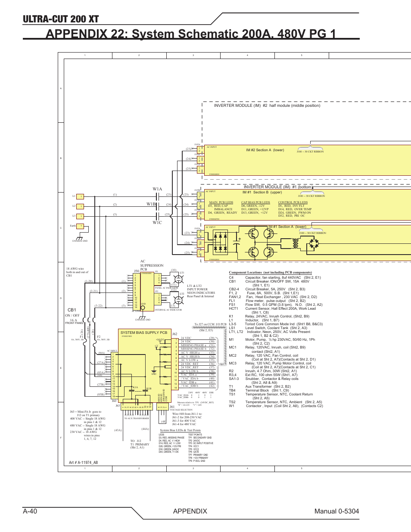Click the J50 connector label
The height and width of the screenshot is (532, 411).
(137, 272)
